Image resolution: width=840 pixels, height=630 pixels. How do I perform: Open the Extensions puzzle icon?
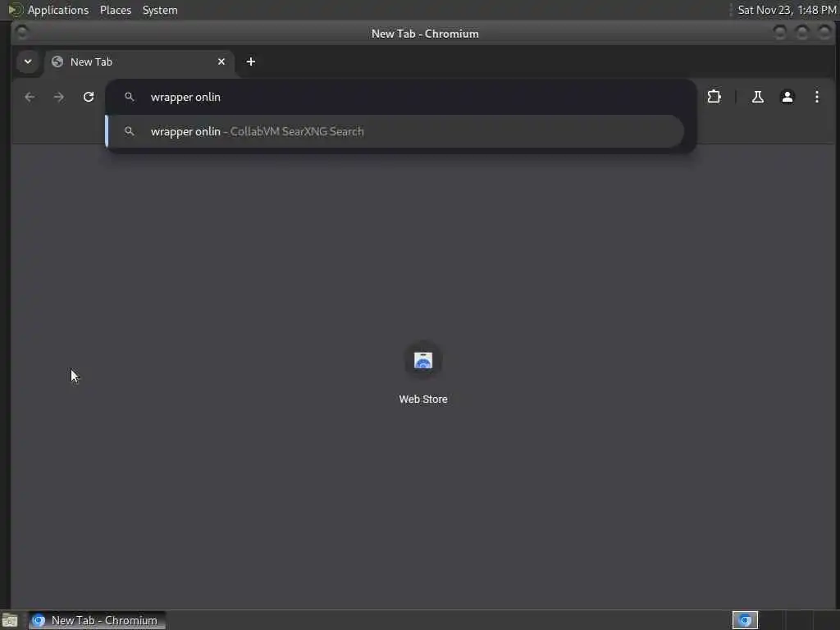tap(714, 97)
